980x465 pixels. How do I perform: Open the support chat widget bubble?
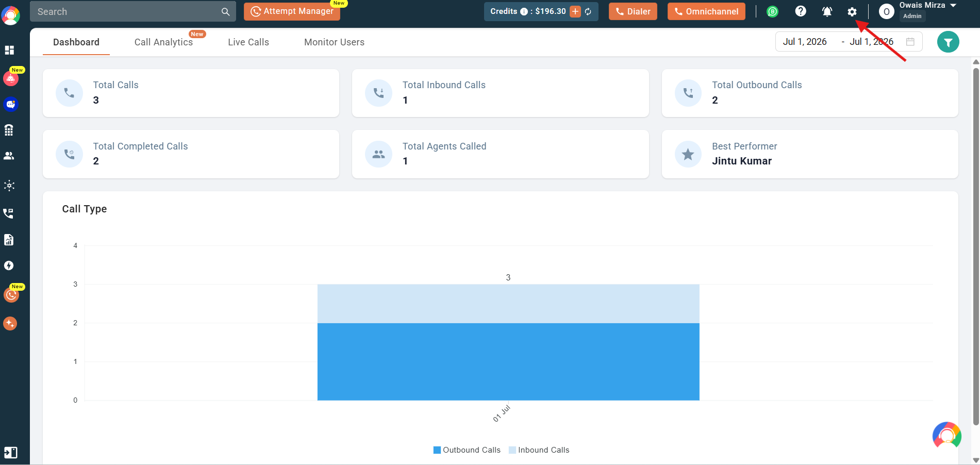click(x=947, y=436)
